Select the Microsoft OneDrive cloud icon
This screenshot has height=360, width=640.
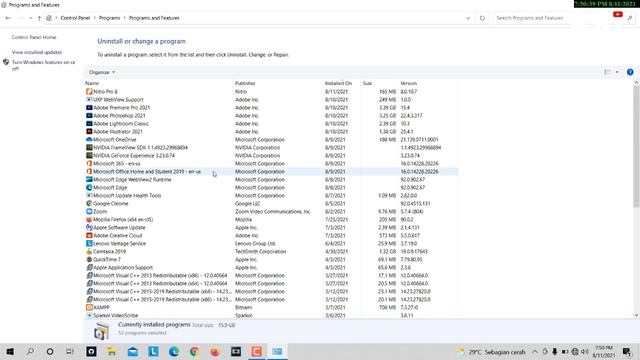point(89,140)
